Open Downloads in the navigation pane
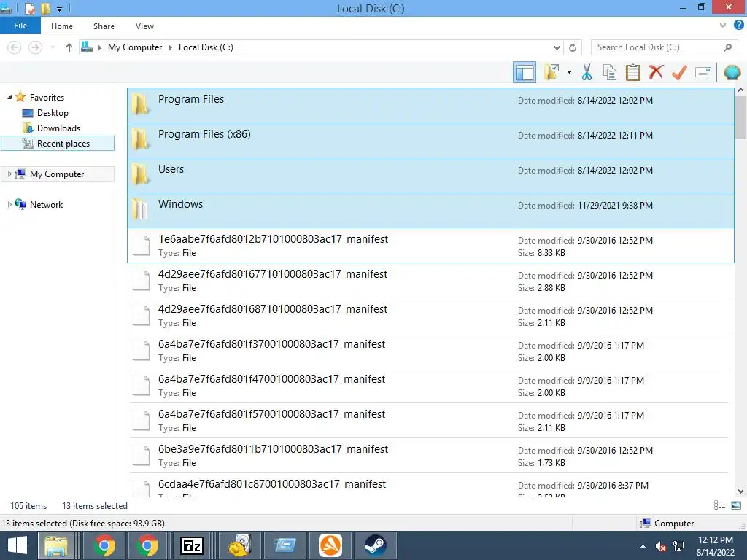 click(x=58, y=128)
